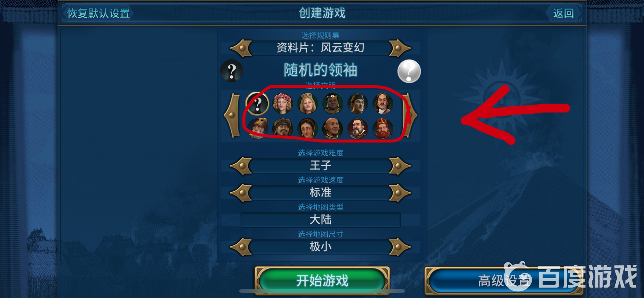The height and width of the screenshot is (298, 644).
Task: Pick the leader with a white curled mustache
Action: coord(383,103)
